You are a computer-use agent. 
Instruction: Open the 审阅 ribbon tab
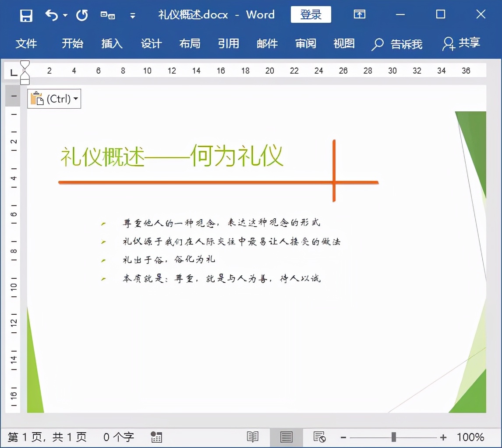[x=305, y=44]
